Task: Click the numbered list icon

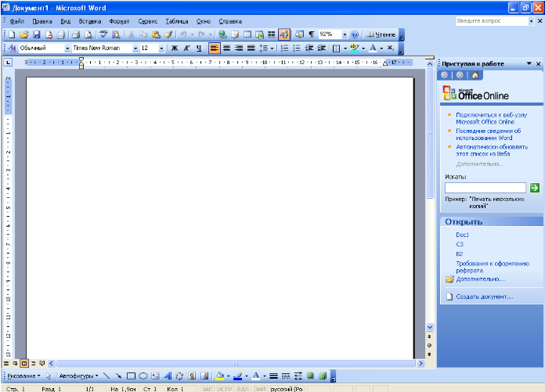Action: click(284, 48)
